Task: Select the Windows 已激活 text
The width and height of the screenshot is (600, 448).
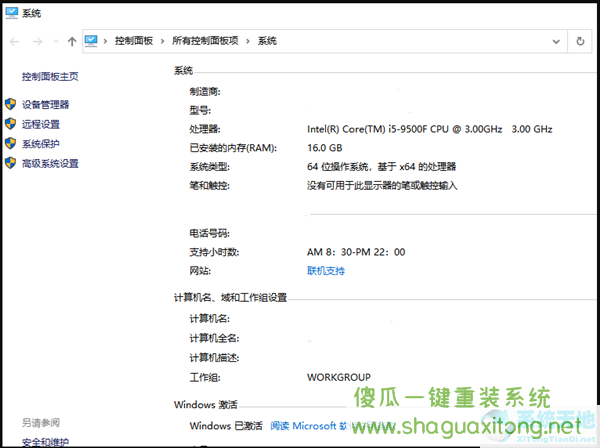Action: click(226, 426)
